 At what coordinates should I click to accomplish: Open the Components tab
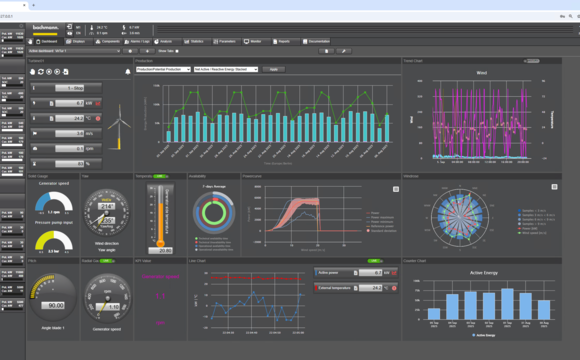pyautogui.click(x=108, y=41)
